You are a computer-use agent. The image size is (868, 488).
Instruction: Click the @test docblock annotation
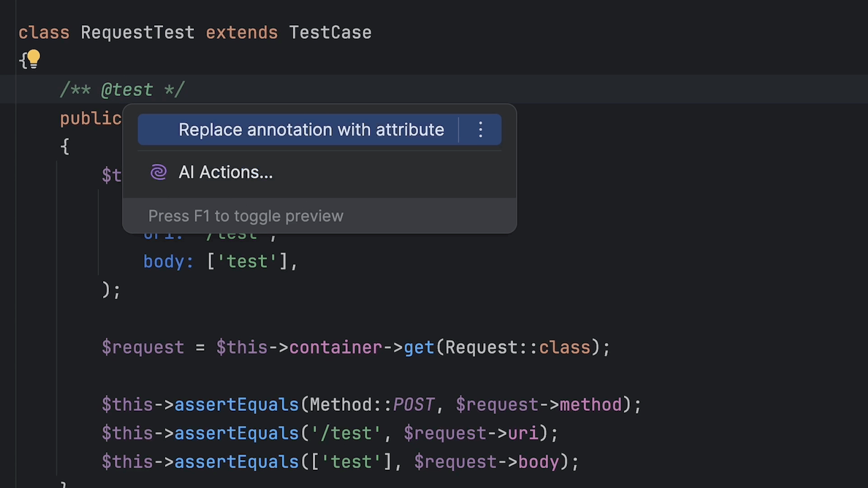[127, 89]
